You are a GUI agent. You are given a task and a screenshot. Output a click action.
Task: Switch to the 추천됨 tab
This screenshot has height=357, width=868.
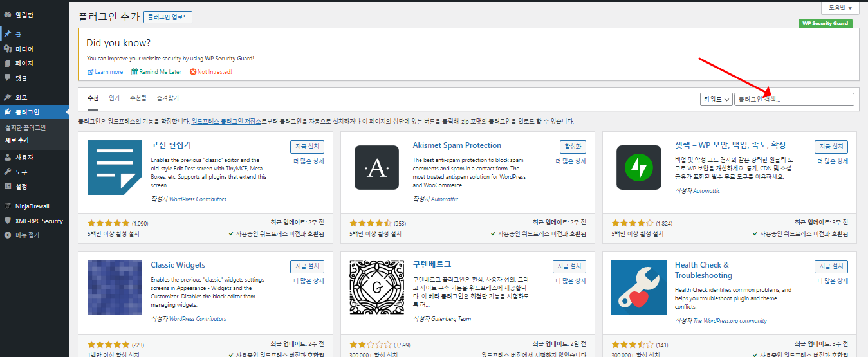click(x=138, y=98)
